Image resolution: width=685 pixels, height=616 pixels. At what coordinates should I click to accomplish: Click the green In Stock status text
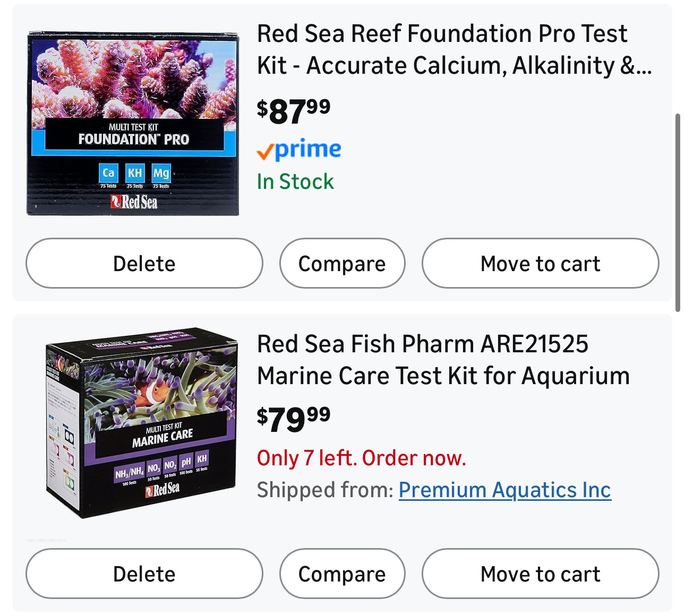click(295, 182)
